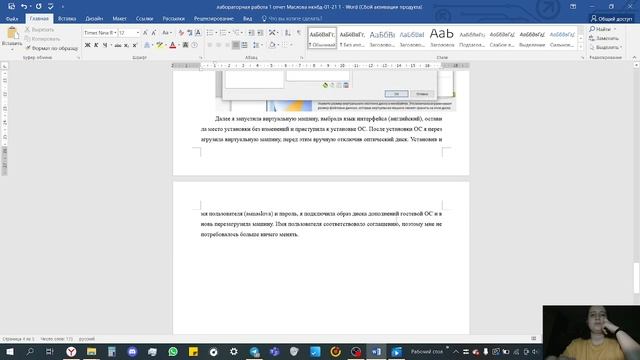Toggle strikethrough abc formatting

click(x=118, y=45)
